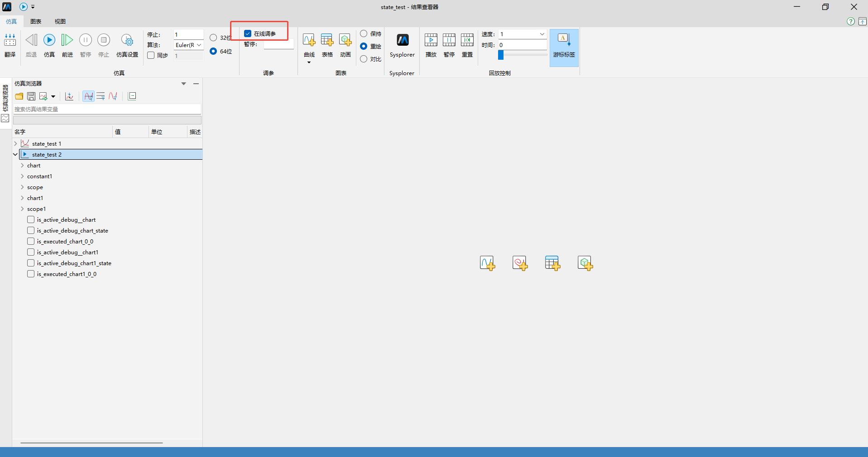Click the 搜索仿真结果变量 search field
This screenshot has width=868, height=457.
tap(107, 109)
